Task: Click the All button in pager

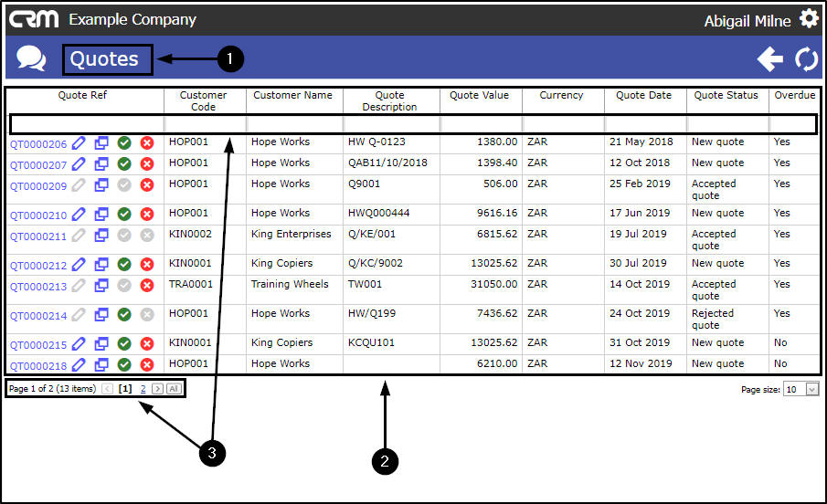Action: click(x=174, y=389)
